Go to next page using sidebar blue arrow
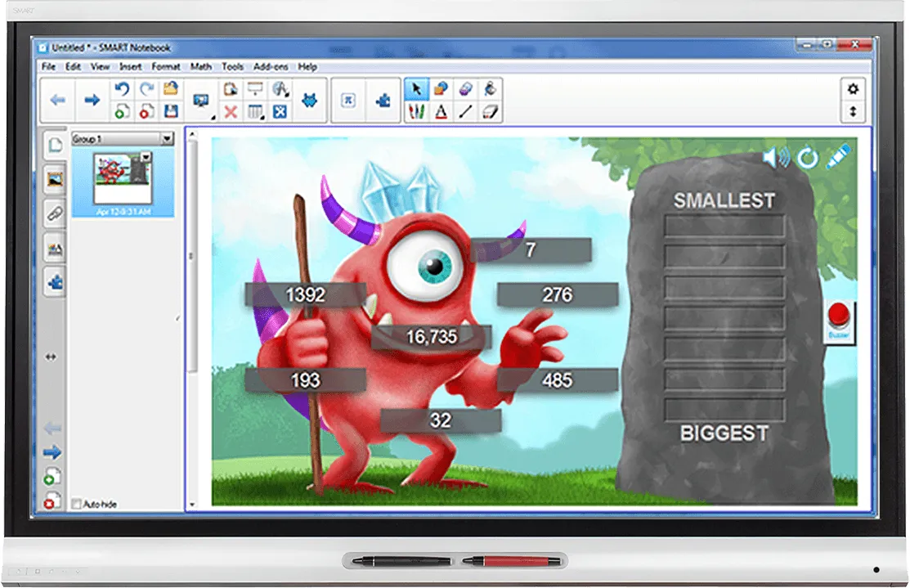This screenshot has width=910, height=588. tap(52, 451)
